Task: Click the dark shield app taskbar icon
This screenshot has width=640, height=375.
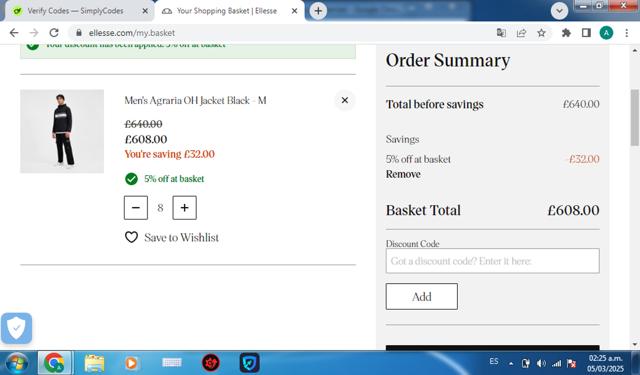Action: click(x=249, y=363)
